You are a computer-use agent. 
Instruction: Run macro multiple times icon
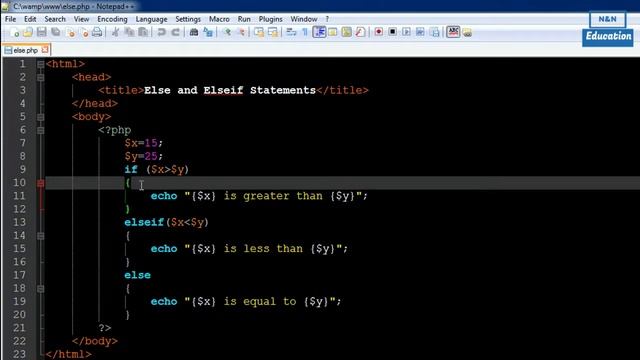[420, 32]
